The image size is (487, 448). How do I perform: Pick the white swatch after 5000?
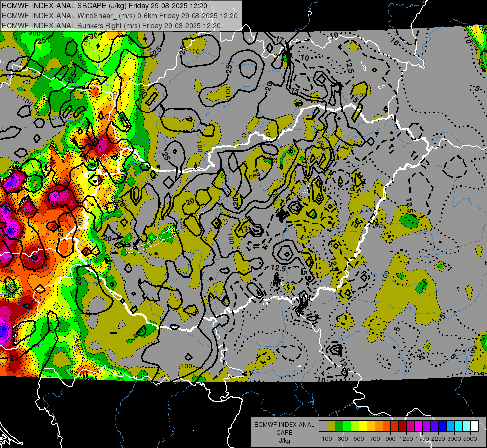(x=474, y=426)
